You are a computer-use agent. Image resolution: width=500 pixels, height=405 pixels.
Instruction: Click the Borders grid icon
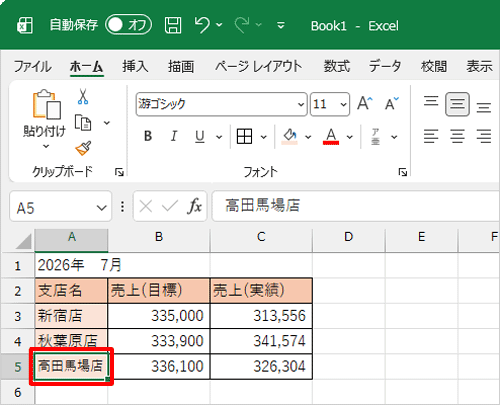point(244,136)
